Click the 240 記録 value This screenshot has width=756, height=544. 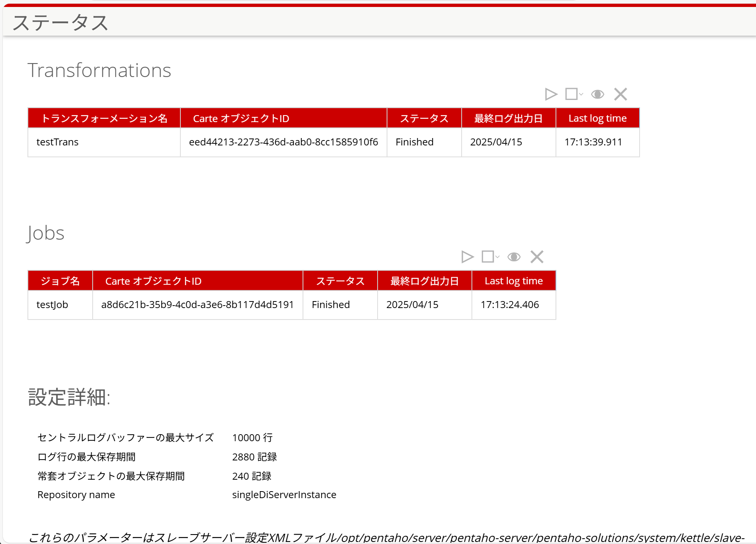[x=252, y=476]
